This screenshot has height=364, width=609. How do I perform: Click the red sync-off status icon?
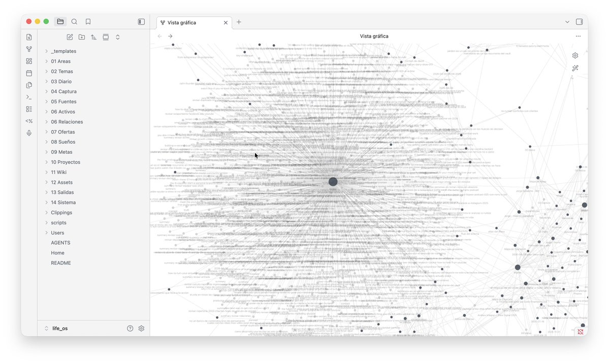click(x=580, y=332)
